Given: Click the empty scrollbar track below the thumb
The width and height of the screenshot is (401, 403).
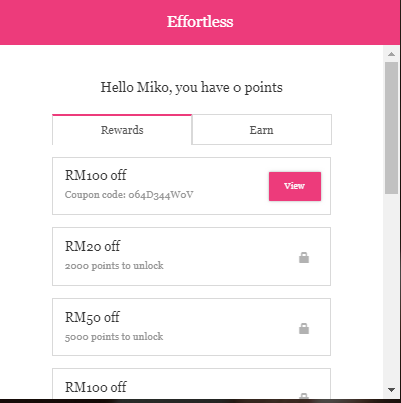Looking at the screenshot, I should (392, 288).
